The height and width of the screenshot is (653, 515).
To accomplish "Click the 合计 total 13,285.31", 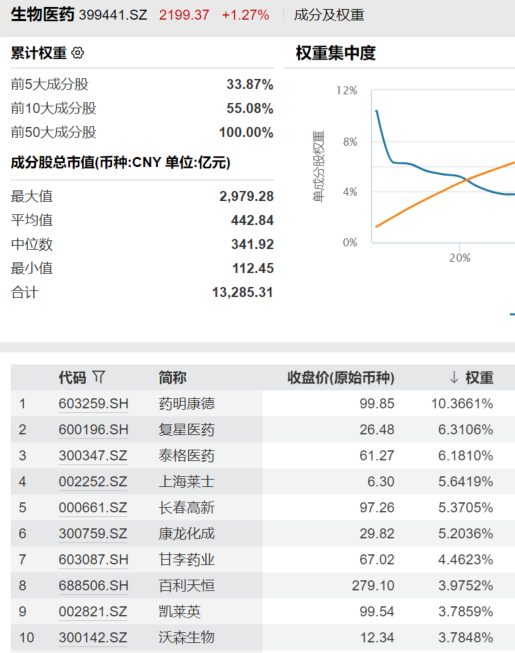I will 243,292.
